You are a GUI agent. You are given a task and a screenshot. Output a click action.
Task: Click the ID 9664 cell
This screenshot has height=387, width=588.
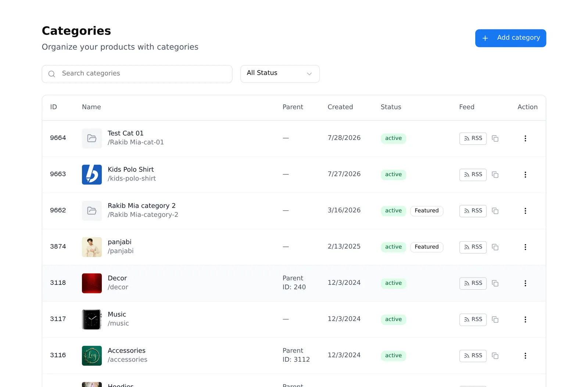point(58,138)
